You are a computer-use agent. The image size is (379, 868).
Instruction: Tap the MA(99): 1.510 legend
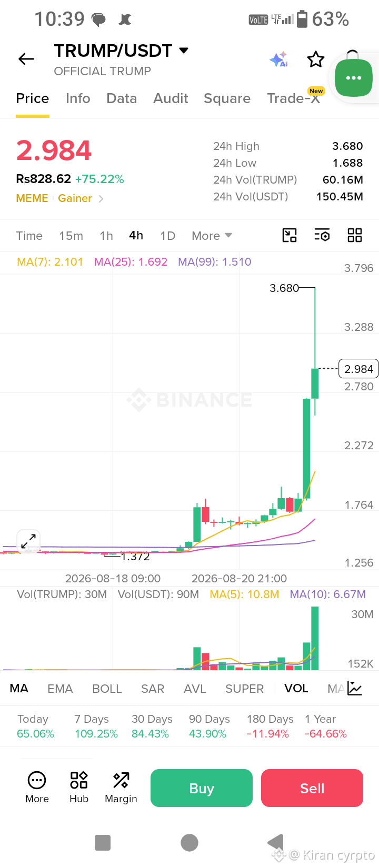pos(215,262)
